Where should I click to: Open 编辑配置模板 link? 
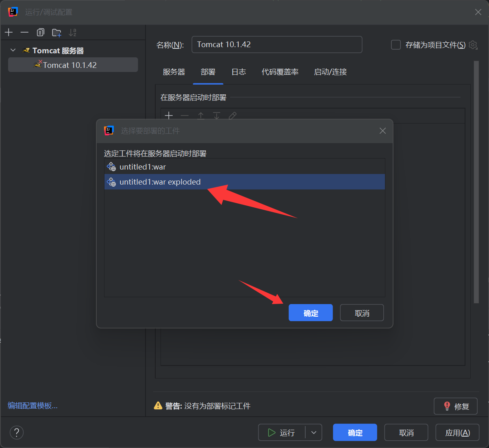point(32,405)
